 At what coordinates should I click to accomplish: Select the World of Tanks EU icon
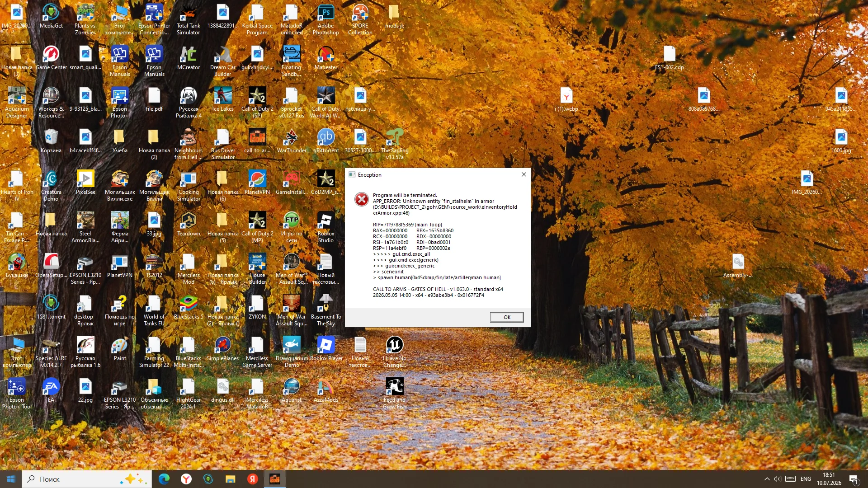[x=154, y=310]
